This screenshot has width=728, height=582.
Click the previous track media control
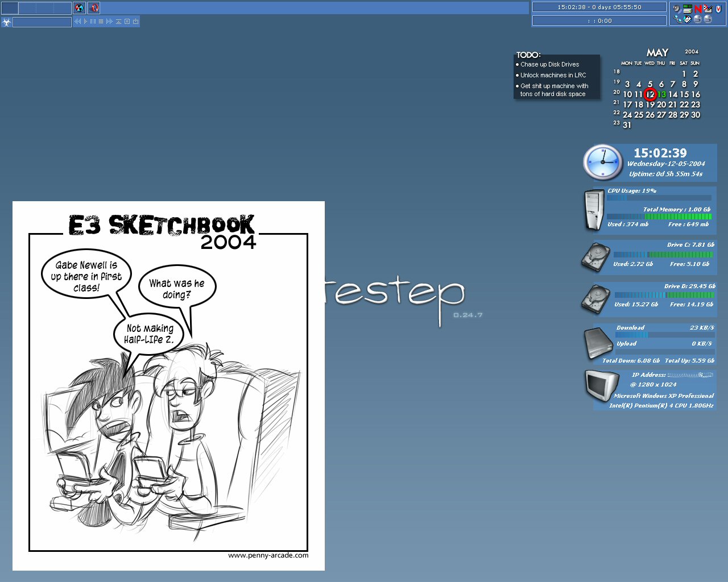77,22
